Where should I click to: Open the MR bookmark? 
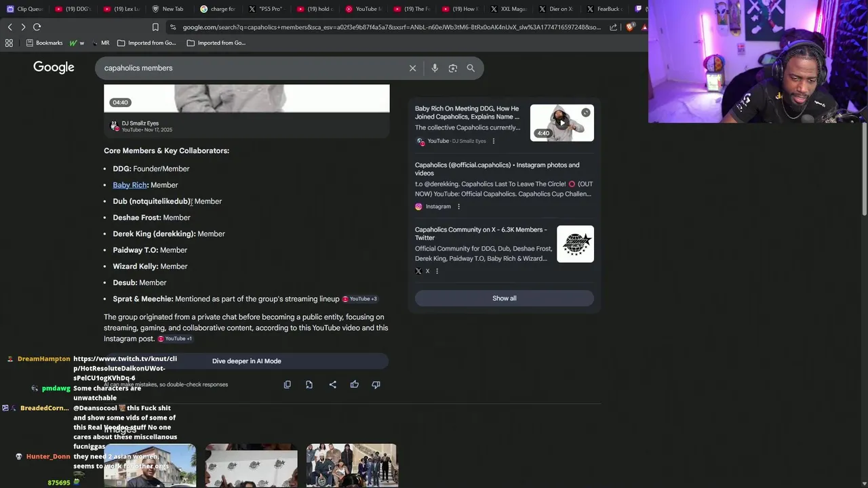click(100, 43)
